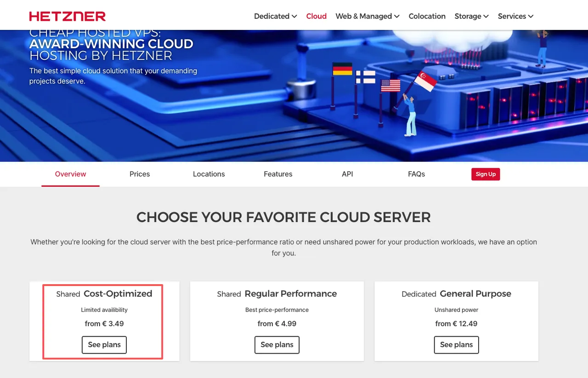The height and width of the screenshot is (378, 588).
Task: Switch to the Locations tab
Action: pyautogui.click(x=209, y=174)
